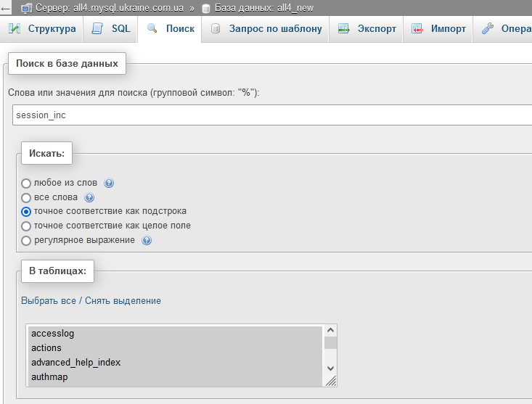Open the Запрос по шаблону tab
This screenshot has height=404, width=532.
[265, 29]
